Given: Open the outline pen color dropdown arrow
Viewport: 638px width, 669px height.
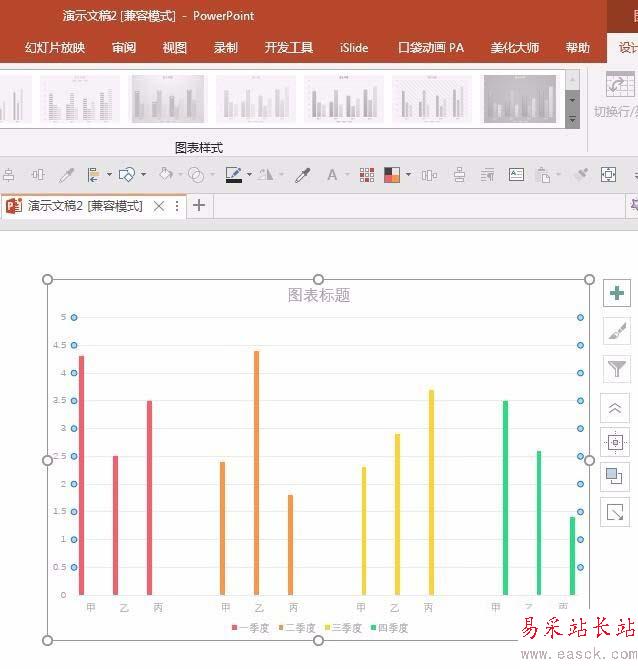Looking at the screenshot, I should [x=249, y=175].
